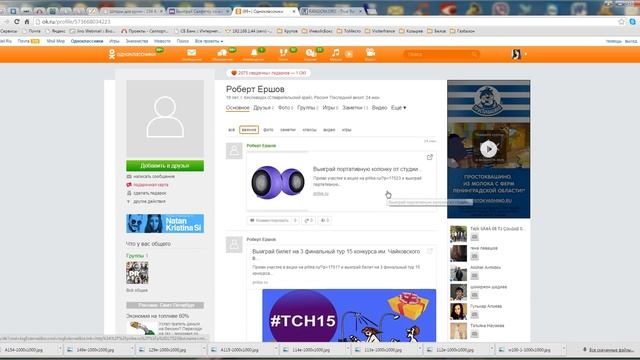The image size is (640, 360).
Task: Close the active Одноклассники browser tab
Action: (x=293, y=11)
